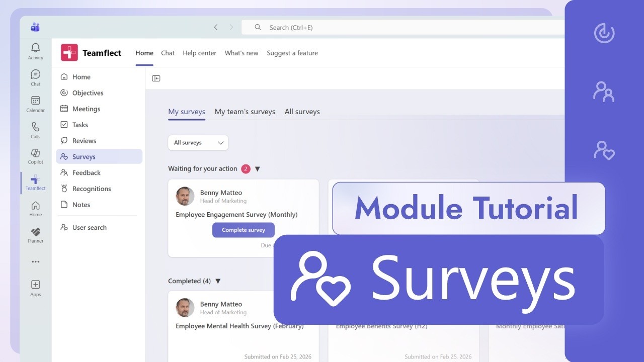Open Meetings in Teamflect sidebar
Image resolution: width=644 pixels, height=362 pixels.
pos(99,109)
